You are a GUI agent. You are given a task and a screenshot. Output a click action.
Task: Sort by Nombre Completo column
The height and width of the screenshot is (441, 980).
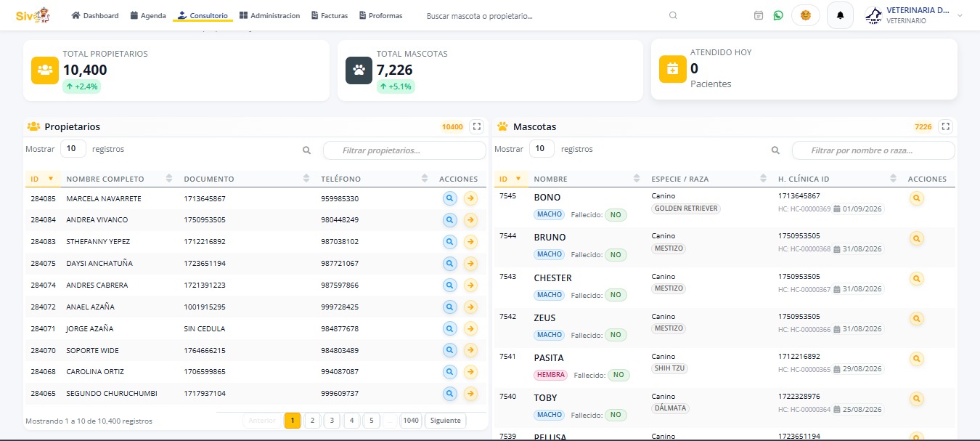click(x=119, y=179)
